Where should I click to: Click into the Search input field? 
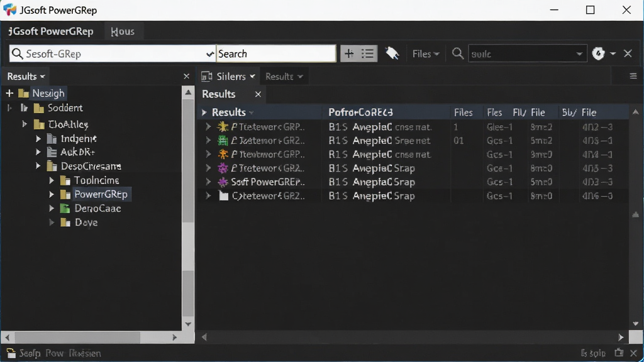pyautogui.click(x=276, y=54)
